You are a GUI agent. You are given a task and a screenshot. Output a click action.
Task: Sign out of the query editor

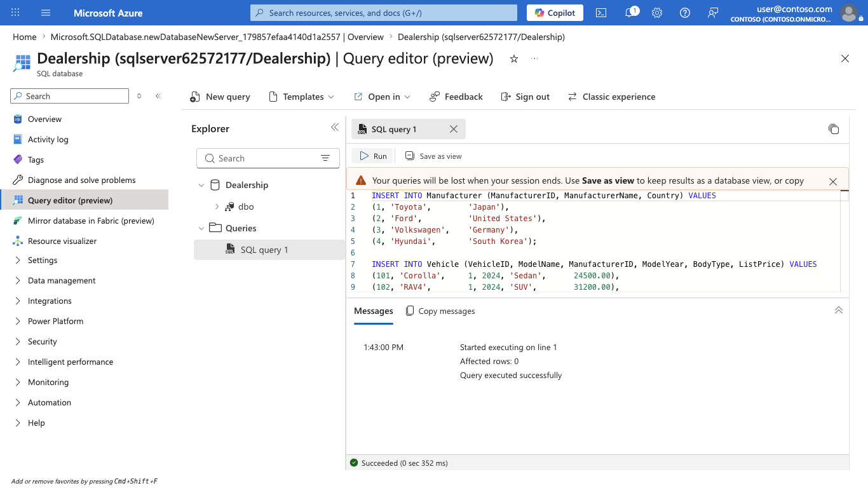click(525, 97)
